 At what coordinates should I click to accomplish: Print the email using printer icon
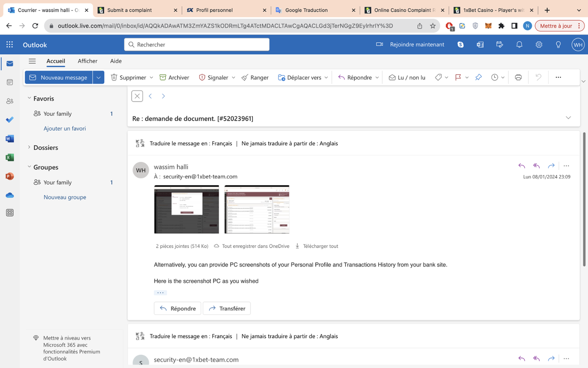click(x=518, y=78)
